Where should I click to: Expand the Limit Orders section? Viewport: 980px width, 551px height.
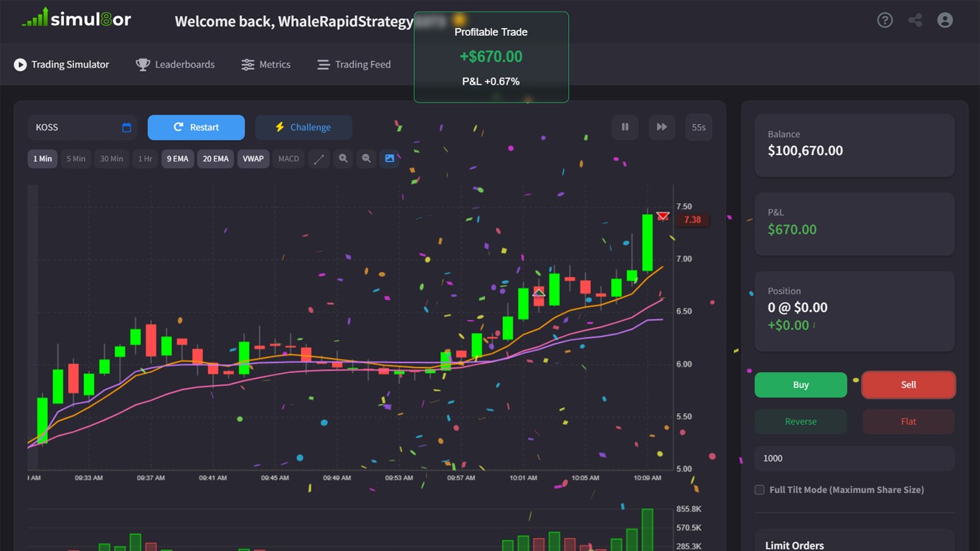(x=794, y=545)
